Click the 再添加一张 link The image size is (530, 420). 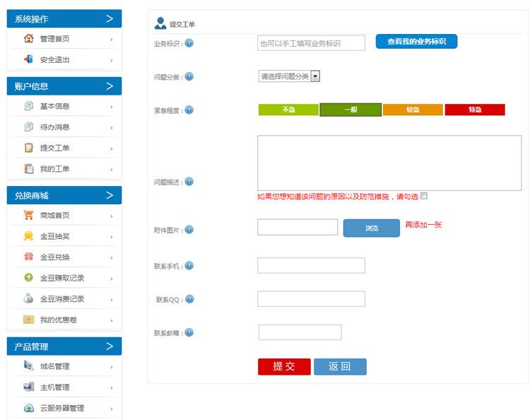coord(423,225)
